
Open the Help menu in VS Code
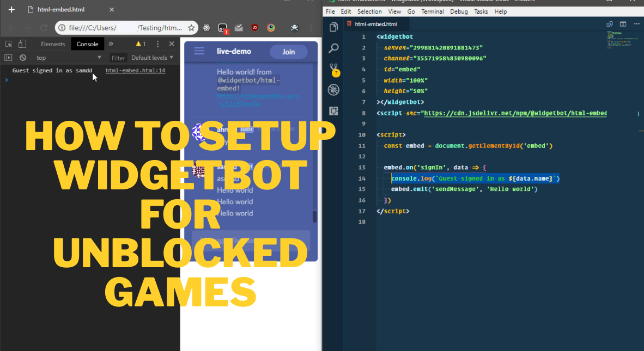(500, 11)
